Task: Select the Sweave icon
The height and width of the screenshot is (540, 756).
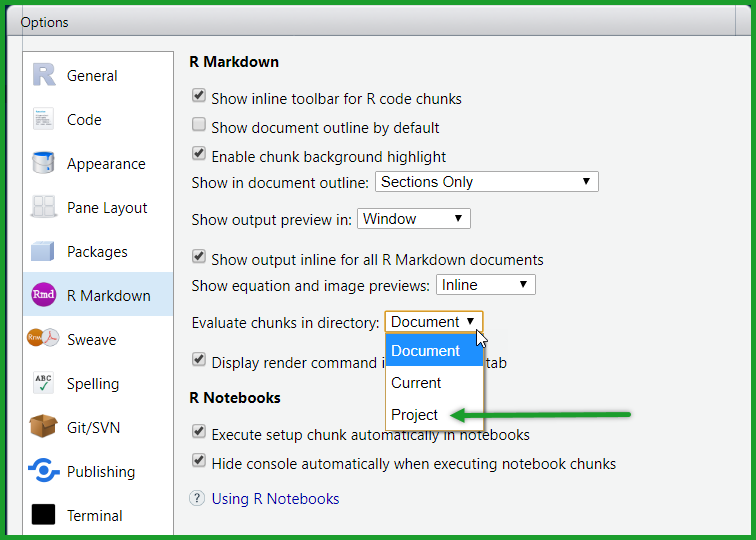Action: click(x=44, y=340)
